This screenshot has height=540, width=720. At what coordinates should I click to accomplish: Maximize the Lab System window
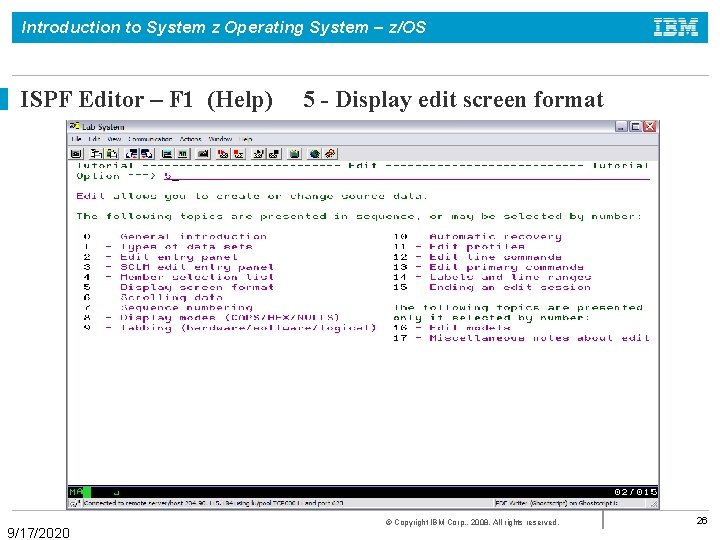coord(636,126)
